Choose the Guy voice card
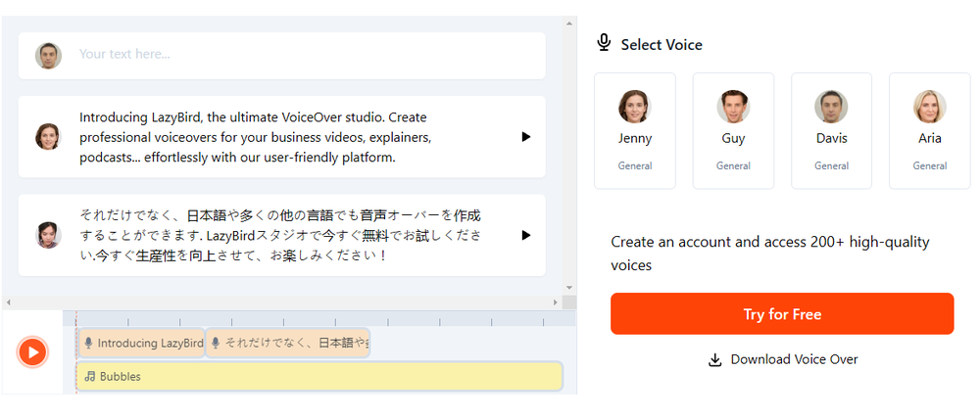Viewport: 980px width, 417px height. pos(733,130)
